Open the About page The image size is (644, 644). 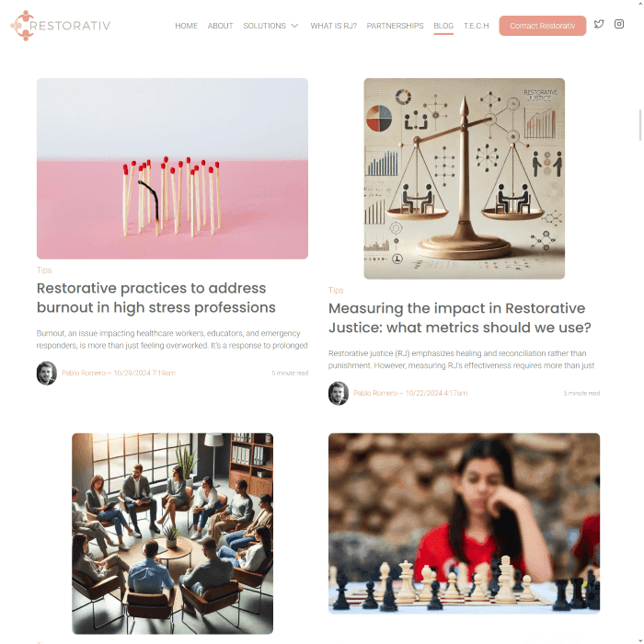pyautogui.click(x=220, y=26)
